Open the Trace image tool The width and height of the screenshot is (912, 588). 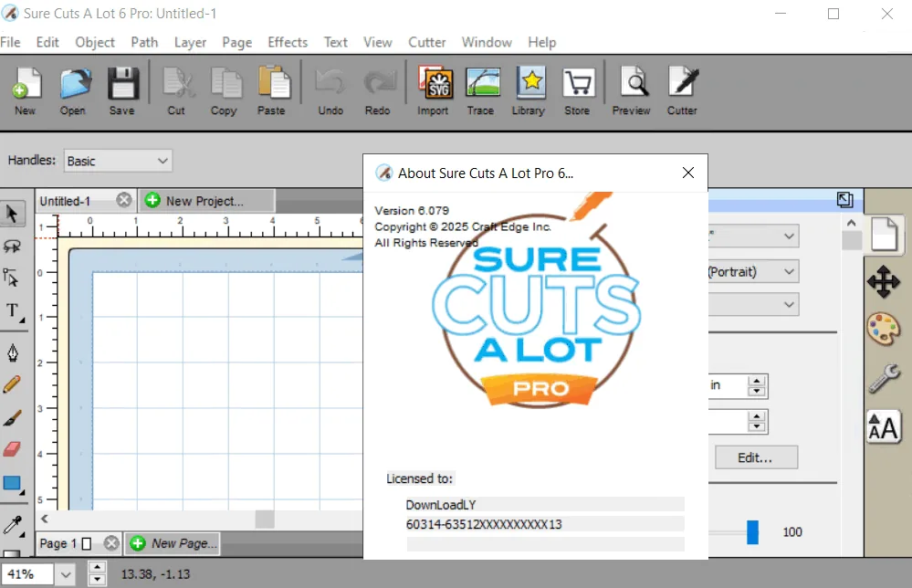(482, 90)
